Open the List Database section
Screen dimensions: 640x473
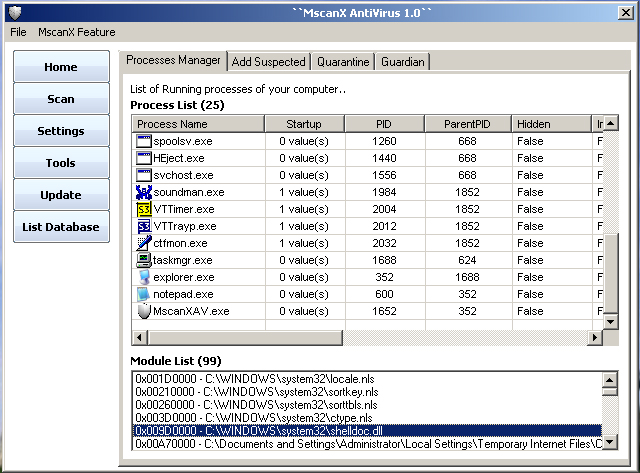(x=61, y=227)
